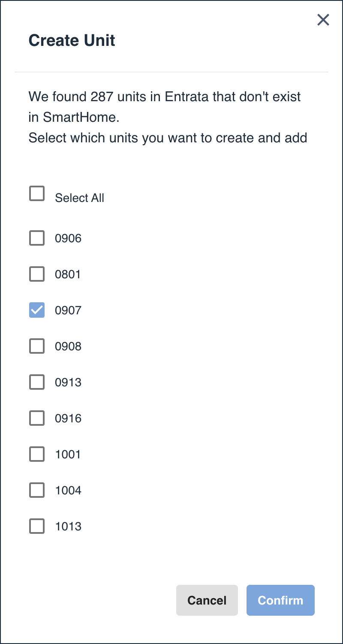Enable the Select All checkbox
The height and width of the screenshot is (644, 343).
[37, 193]
